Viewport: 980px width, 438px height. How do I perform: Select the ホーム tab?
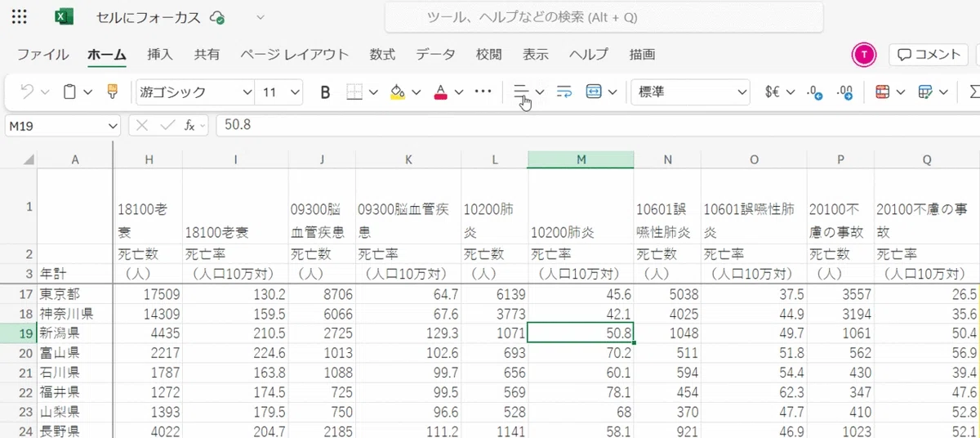107,55
